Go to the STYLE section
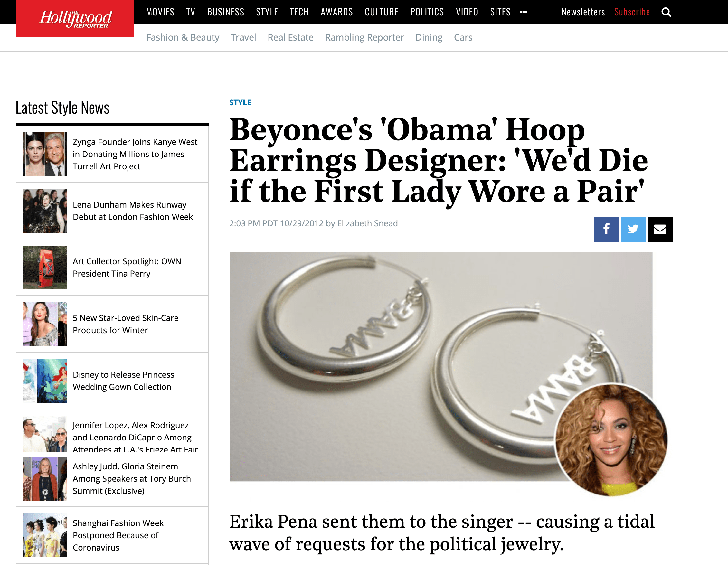Viewport: 728px width, 565px height. point(267,12)
